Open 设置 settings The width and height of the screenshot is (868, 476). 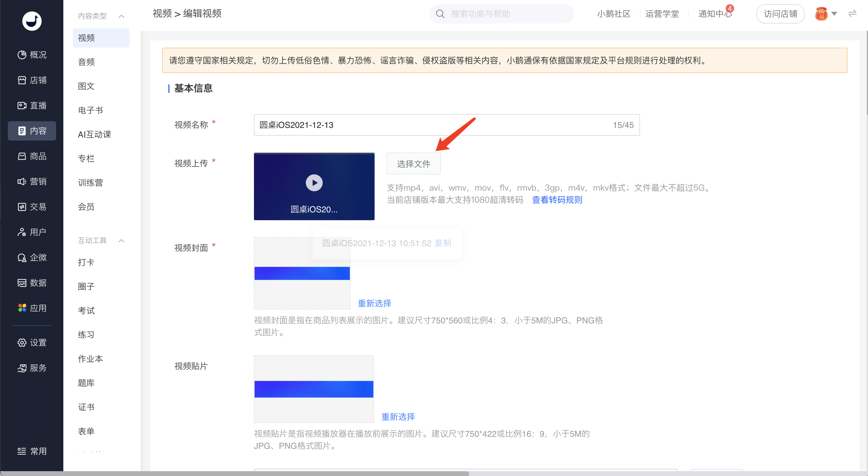[x=32, y=342]
